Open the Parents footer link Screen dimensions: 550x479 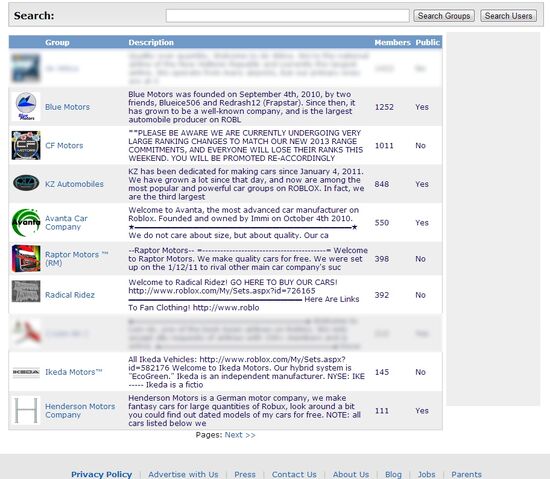coord(466,474)
